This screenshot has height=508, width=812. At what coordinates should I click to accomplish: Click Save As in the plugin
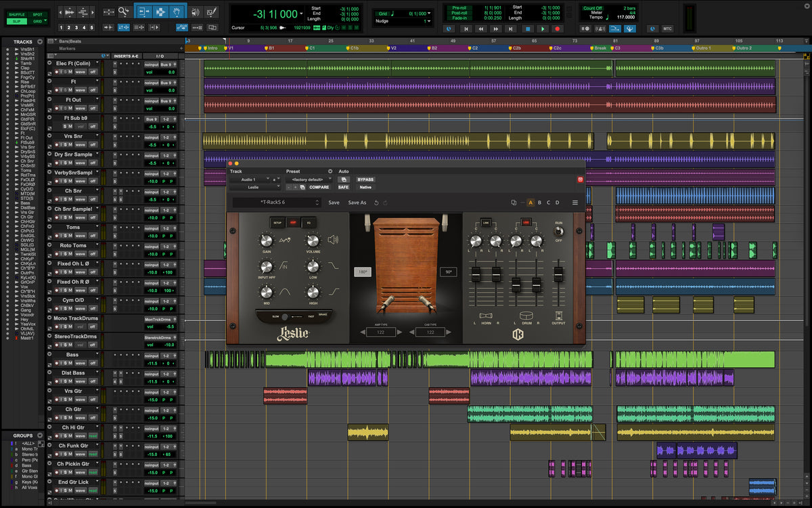point(357,203)
